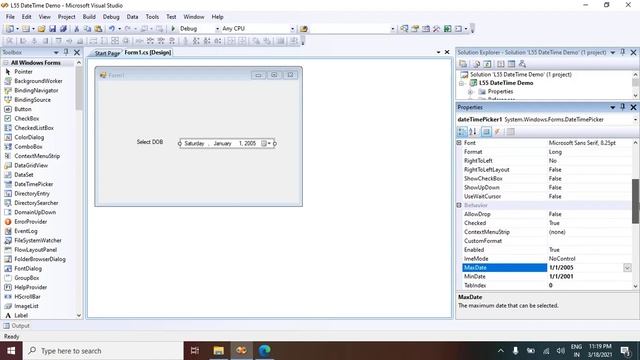This screenshot has width=640, height=360.
Task: Click the Windows Start button
Action: (11, 351)
